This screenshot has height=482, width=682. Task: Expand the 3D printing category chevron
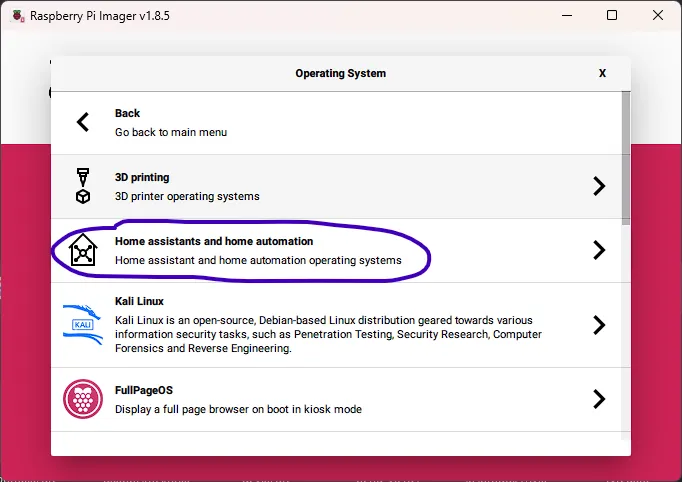click(x=599, y=186)
